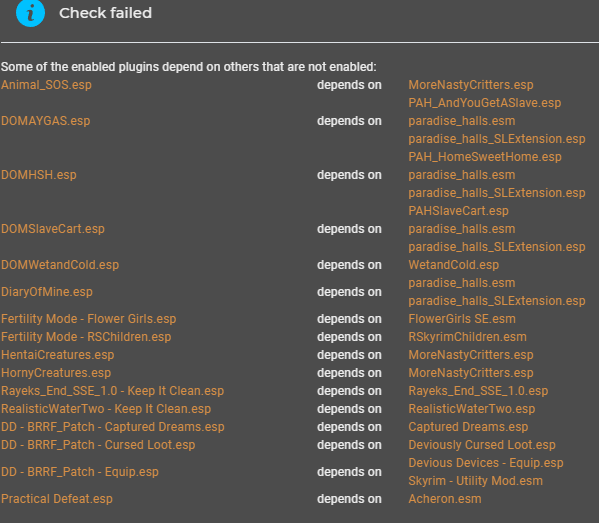Click the DOMWetandCold.esp plugin link
The height and width of the screenshot is (523, 599).
tap(60, 265)
